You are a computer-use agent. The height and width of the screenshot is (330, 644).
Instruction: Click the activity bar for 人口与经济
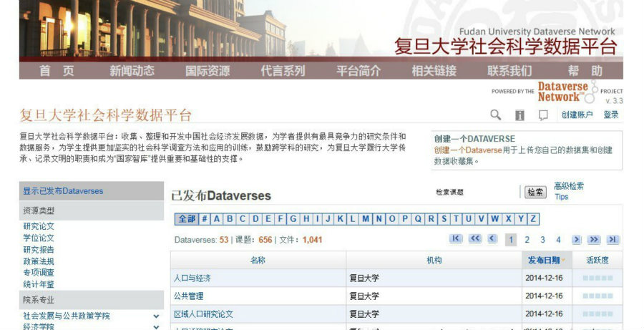597,278
